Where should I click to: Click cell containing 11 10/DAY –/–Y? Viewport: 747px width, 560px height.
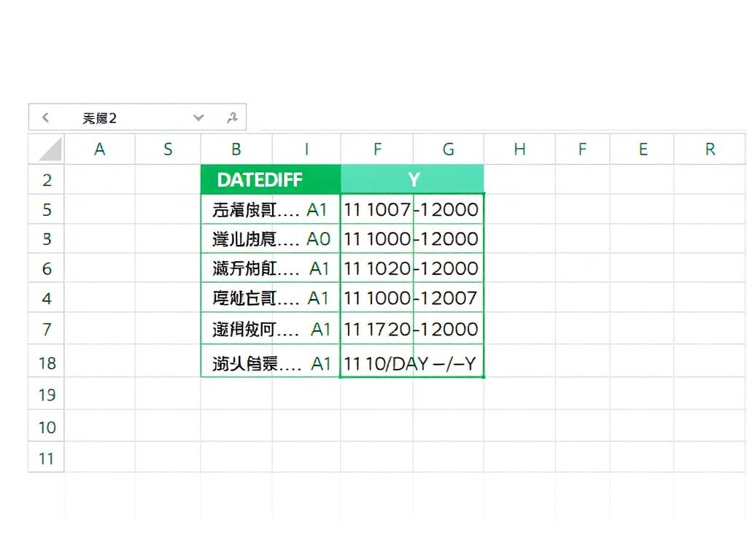coord(412,362)
